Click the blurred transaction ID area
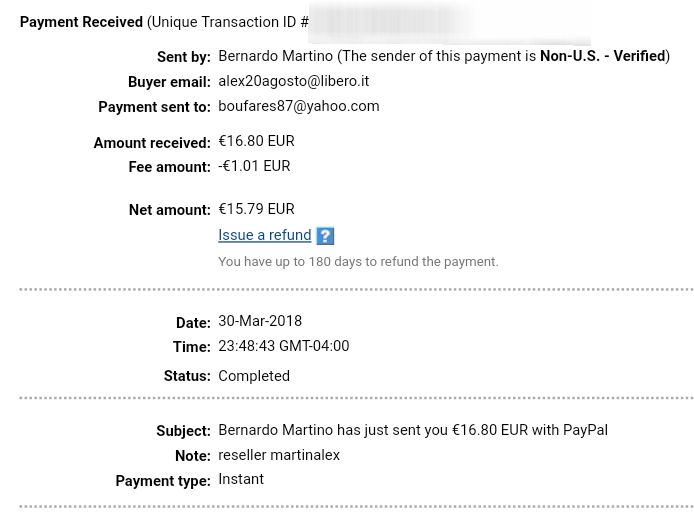 tap(449, 24)
